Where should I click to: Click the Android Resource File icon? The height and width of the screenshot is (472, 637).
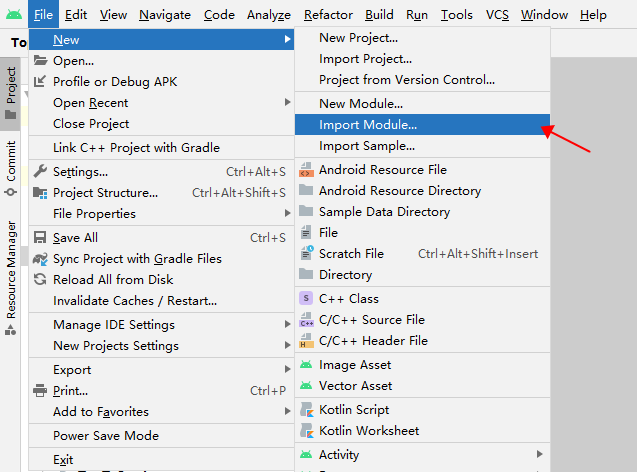(306, 170)
